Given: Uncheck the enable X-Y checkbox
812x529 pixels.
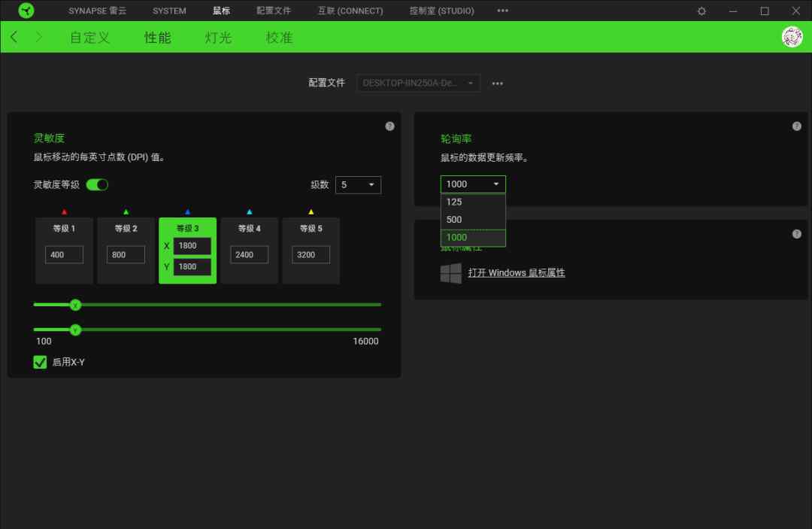Looking at the screenshot, I should (40, 362).
